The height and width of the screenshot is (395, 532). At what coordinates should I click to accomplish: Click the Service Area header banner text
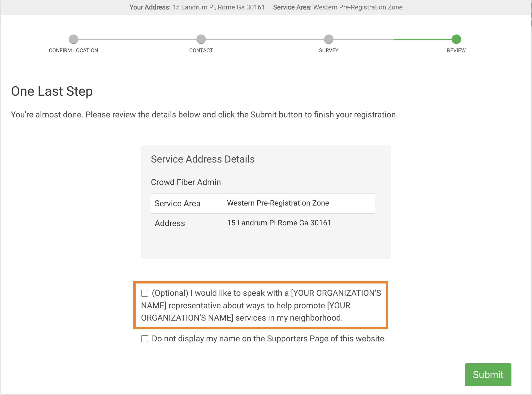tap(337, 7)
